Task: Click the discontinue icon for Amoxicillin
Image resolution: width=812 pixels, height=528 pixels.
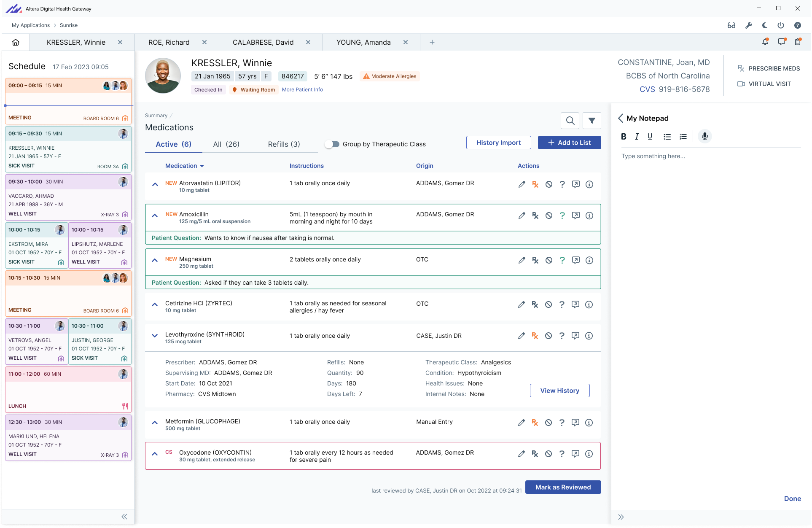Action: click(549, 216)
